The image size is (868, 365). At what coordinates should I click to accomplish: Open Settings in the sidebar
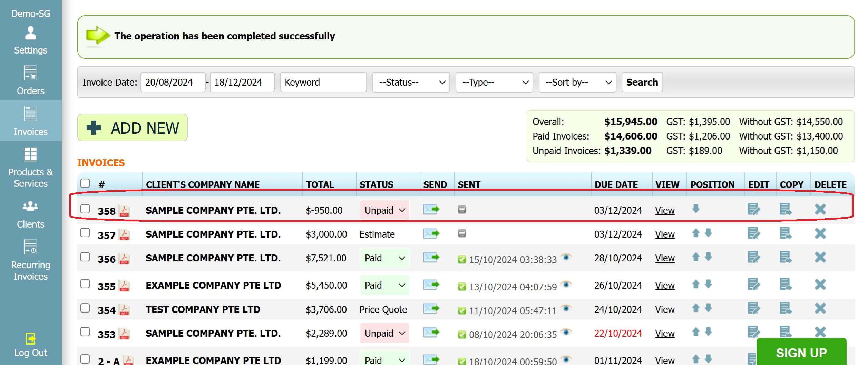click(x=31, y=40)
